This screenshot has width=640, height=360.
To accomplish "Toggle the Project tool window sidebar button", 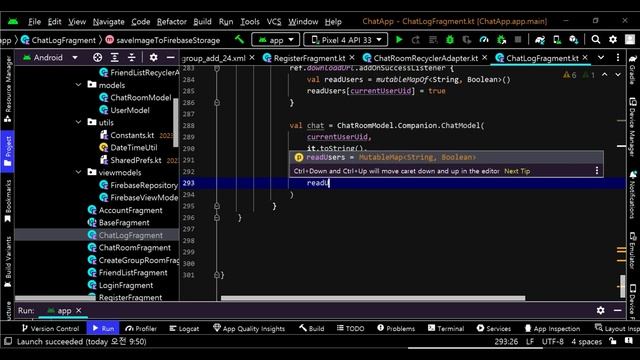I will tap(7, 151).
